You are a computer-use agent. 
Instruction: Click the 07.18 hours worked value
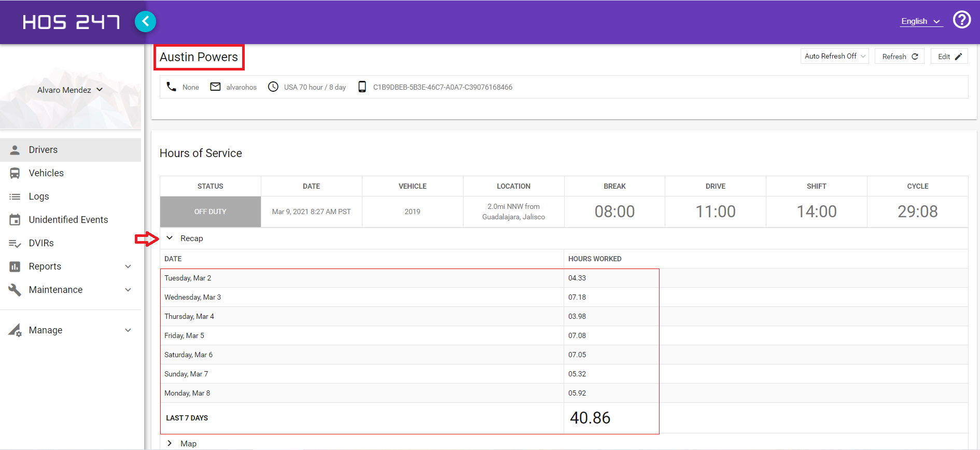pos(577,298)
